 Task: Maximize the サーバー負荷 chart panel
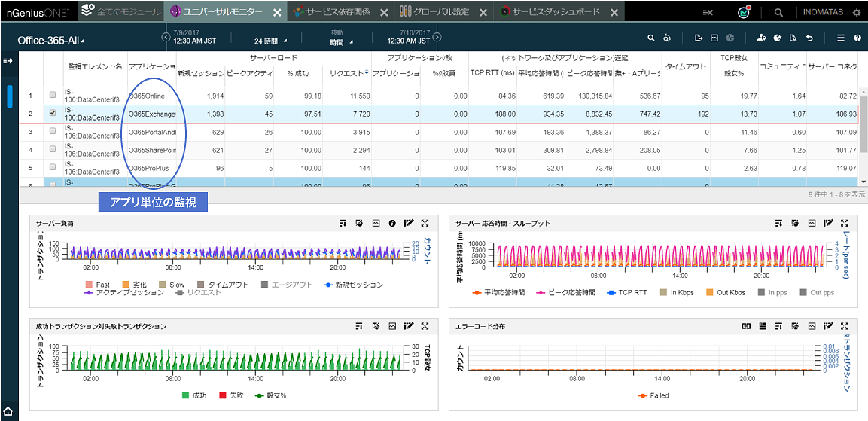point(425,223)
